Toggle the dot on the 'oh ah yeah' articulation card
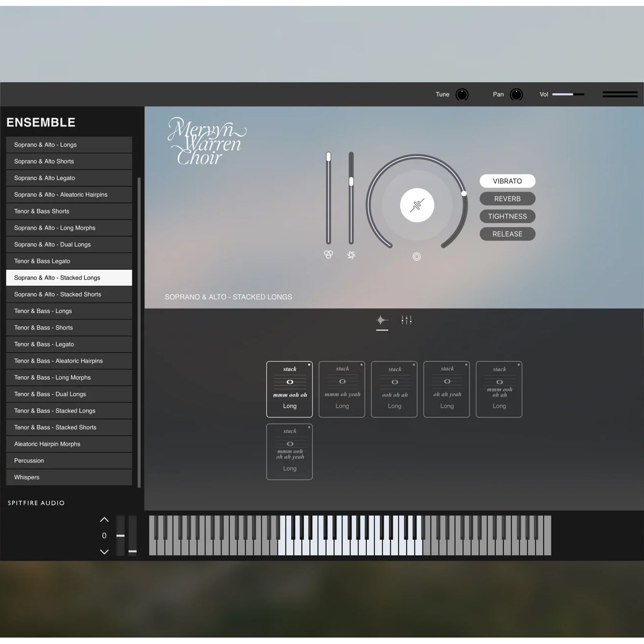 466,364
